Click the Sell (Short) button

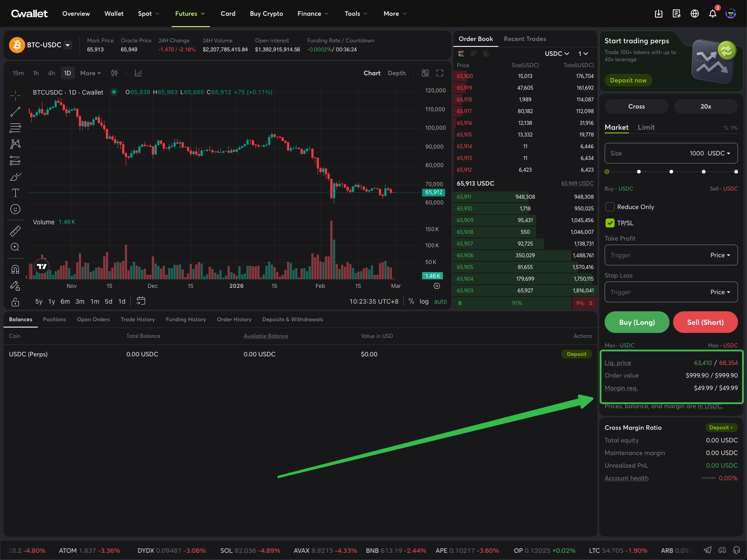(x=705, y=322)
